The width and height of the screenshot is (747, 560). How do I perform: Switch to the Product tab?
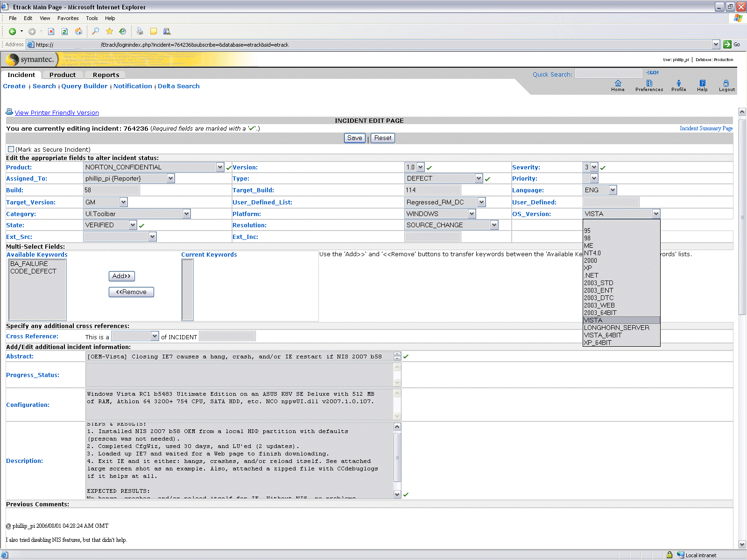(x=63, y=75)
